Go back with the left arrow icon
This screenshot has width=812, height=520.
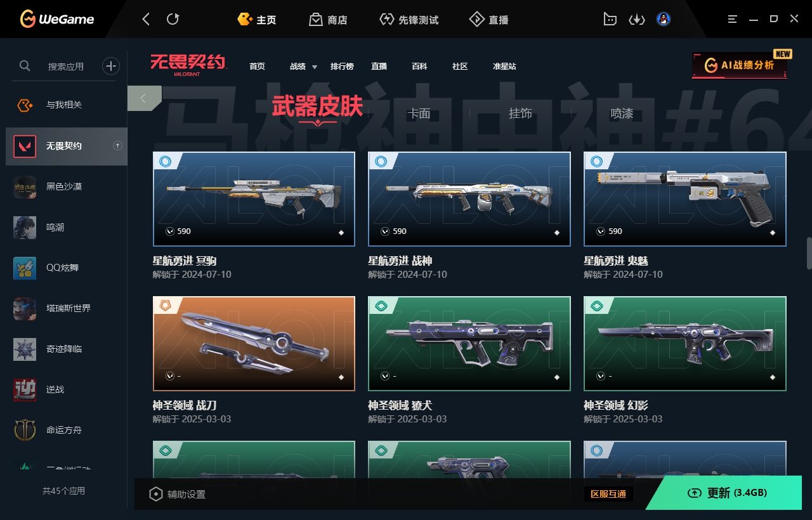[146, 19]
